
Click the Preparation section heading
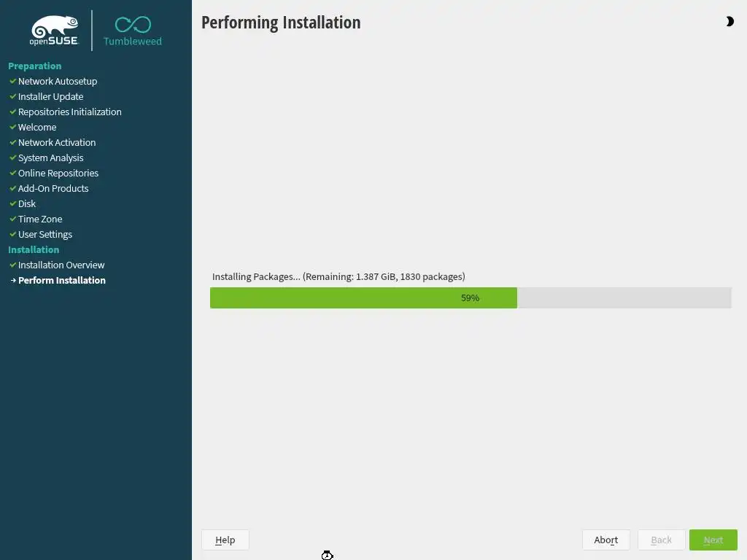[35, 66]
